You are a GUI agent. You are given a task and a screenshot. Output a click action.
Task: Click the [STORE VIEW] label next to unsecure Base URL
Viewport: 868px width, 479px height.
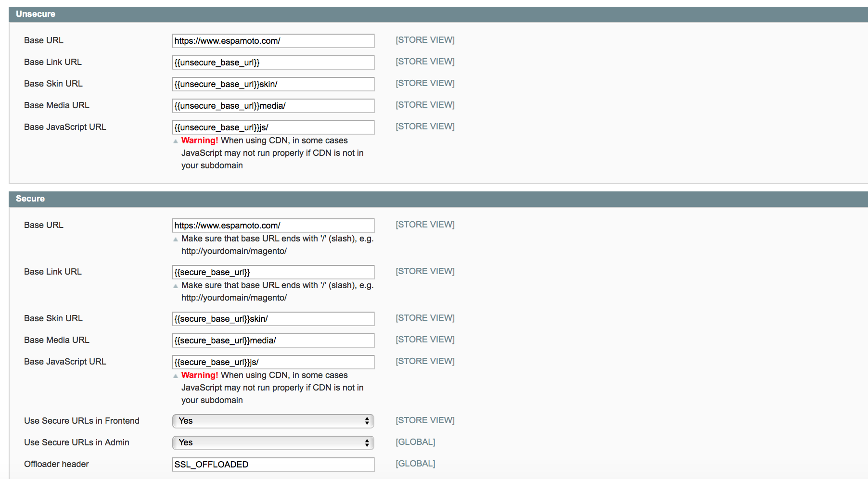(x=425, y=40)
